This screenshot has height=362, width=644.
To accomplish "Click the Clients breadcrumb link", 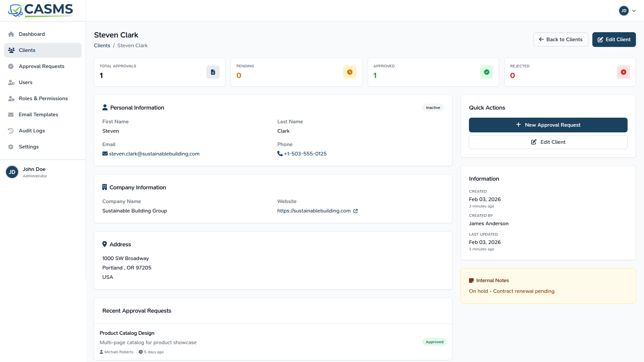I will (102, 46).
